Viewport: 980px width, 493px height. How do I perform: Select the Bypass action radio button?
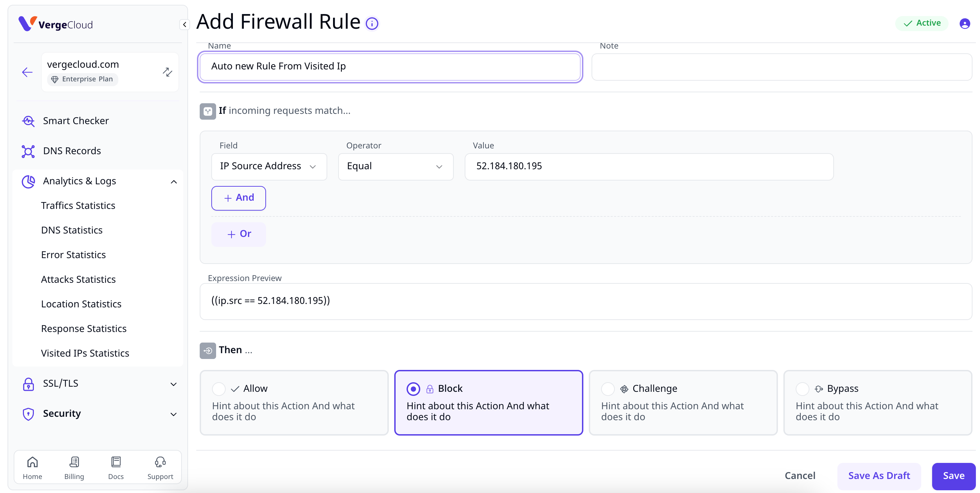802,389
